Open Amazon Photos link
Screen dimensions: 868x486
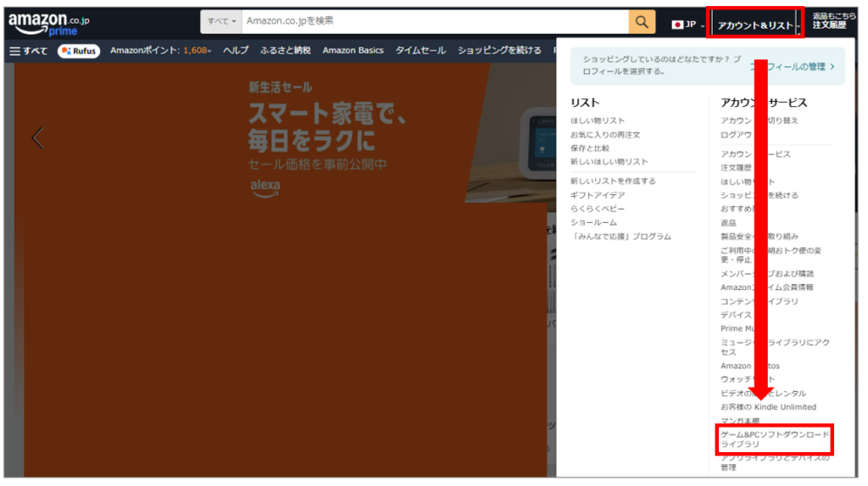click(749, 366)
